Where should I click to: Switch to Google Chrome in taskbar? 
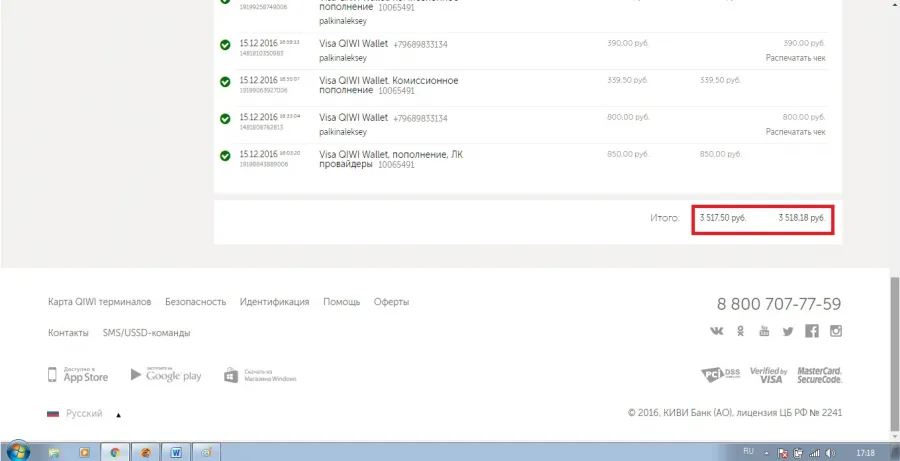[115, 452]
